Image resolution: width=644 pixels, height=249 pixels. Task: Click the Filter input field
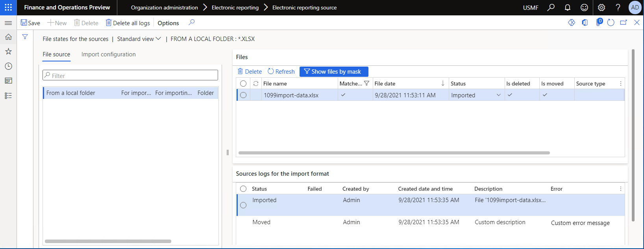coord(130,75)
